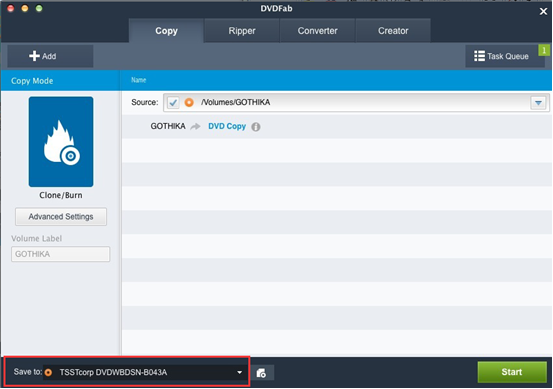Click the info icon next to DVD Copy

256,127
